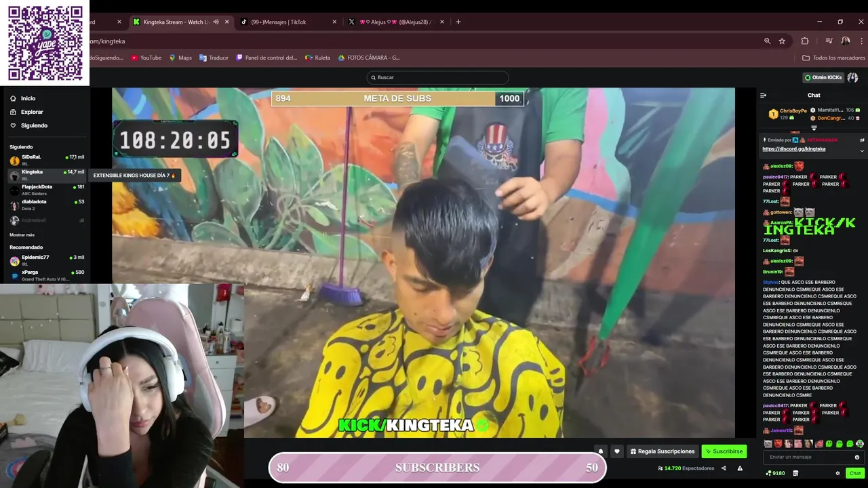This screenshot has width=868, height=488.
Task: Bookmark this page with the star icon
Action: tap(782, 41)
